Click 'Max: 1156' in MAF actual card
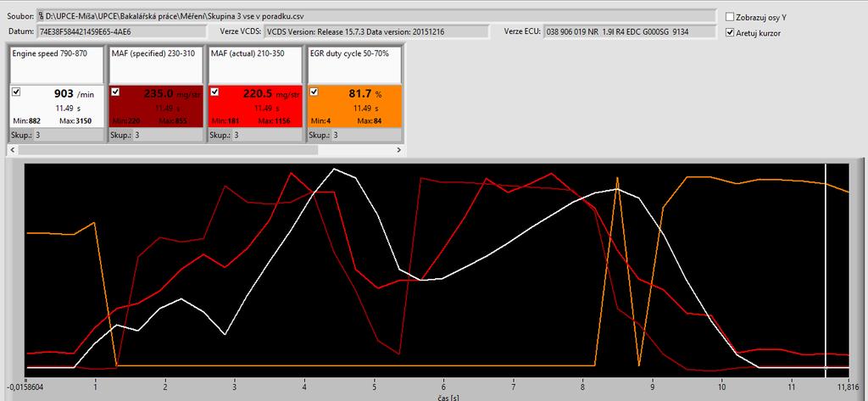868x401 pixels. click(274, 120)
